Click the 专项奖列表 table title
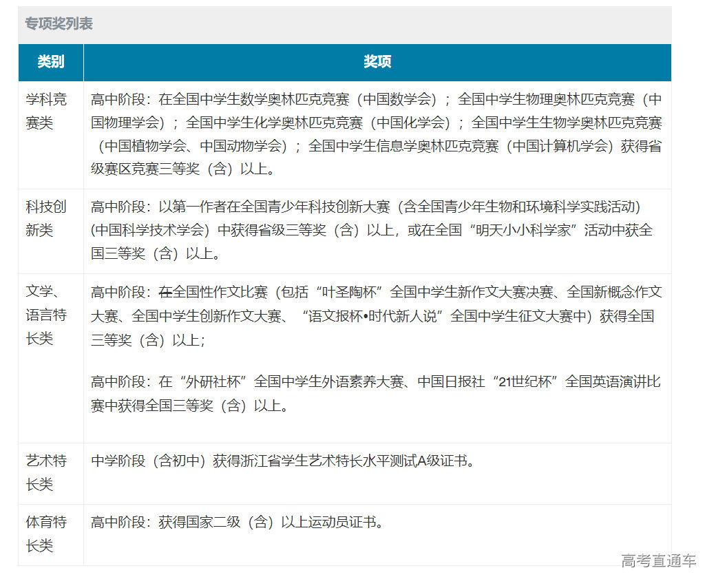 59,24
